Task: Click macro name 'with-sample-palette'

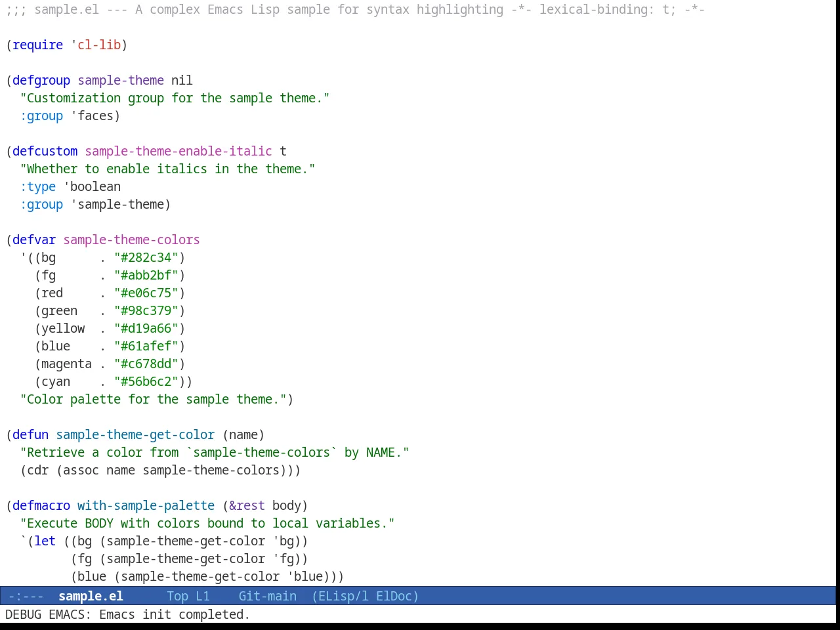Action: (x=146, y=505)
